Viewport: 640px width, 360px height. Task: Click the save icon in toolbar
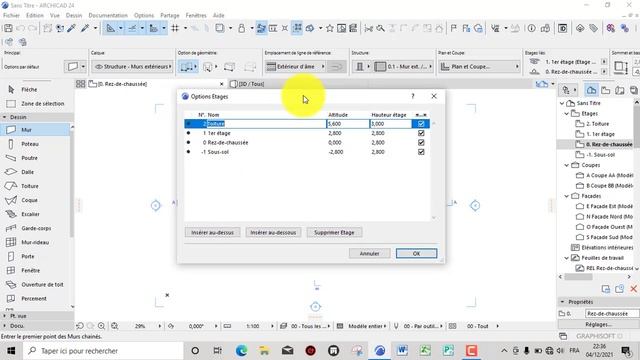pos(8,28)
